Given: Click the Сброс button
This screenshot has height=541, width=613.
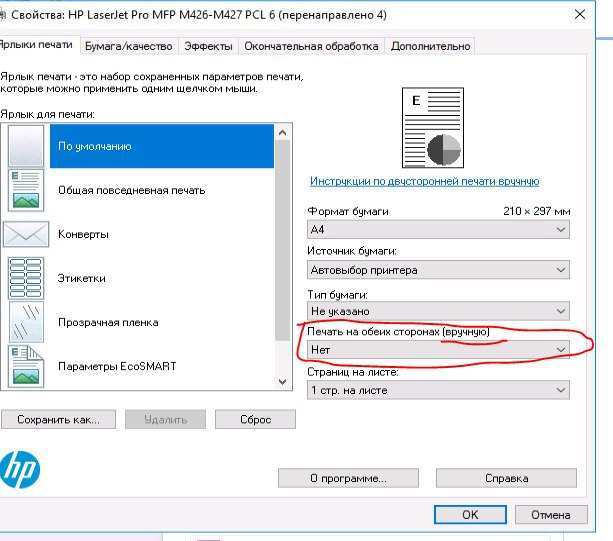Looking at the screenshot, I should click(x=255, y=419).
